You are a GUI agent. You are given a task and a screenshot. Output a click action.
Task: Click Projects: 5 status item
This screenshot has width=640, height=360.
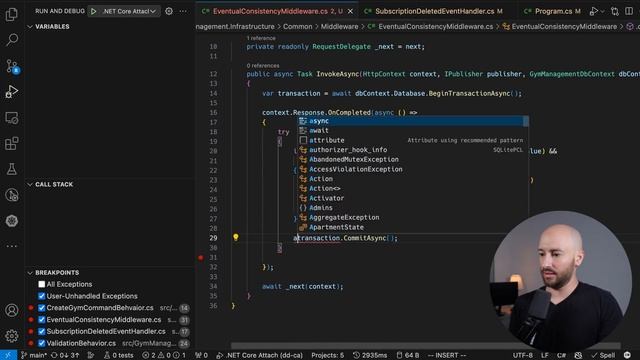(327, 355)
